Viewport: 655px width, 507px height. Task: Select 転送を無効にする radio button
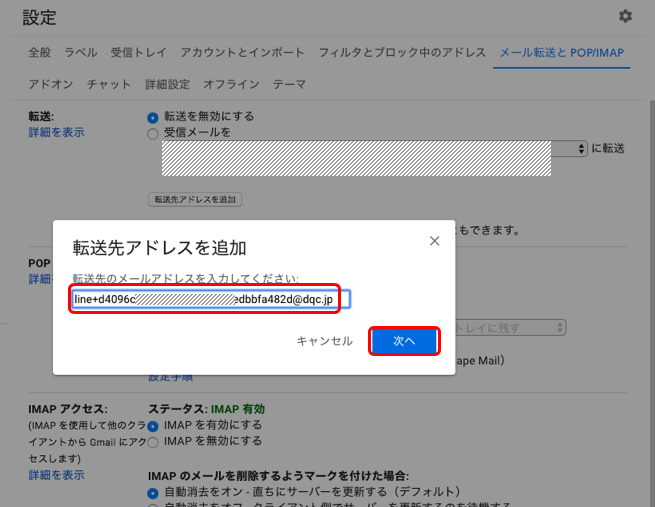[153, 118]
